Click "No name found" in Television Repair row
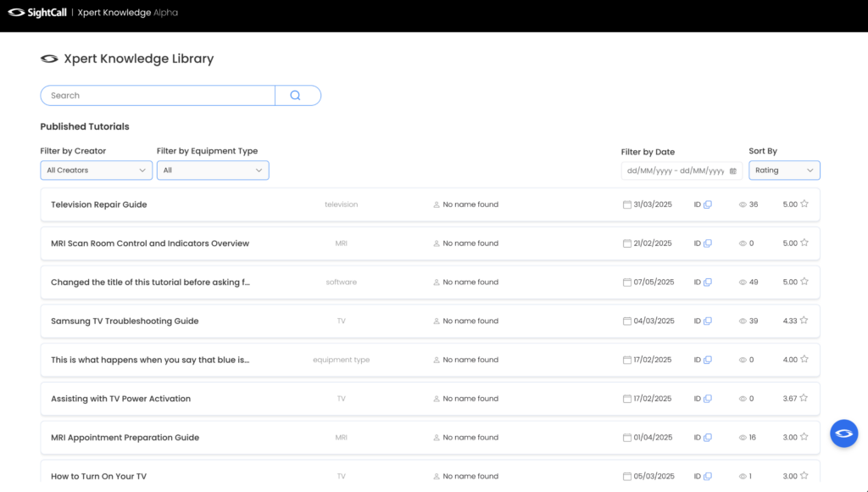This screenshot has width=868, height=492. [470, 204]
